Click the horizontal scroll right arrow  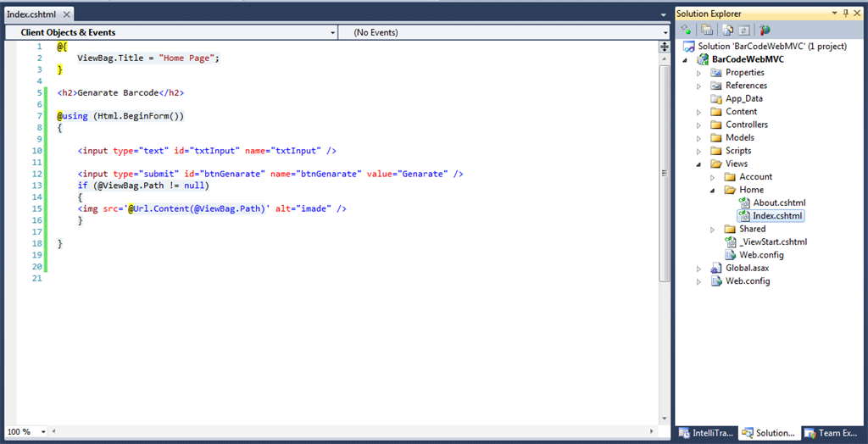pyautogui.click(x=654, y=431)
